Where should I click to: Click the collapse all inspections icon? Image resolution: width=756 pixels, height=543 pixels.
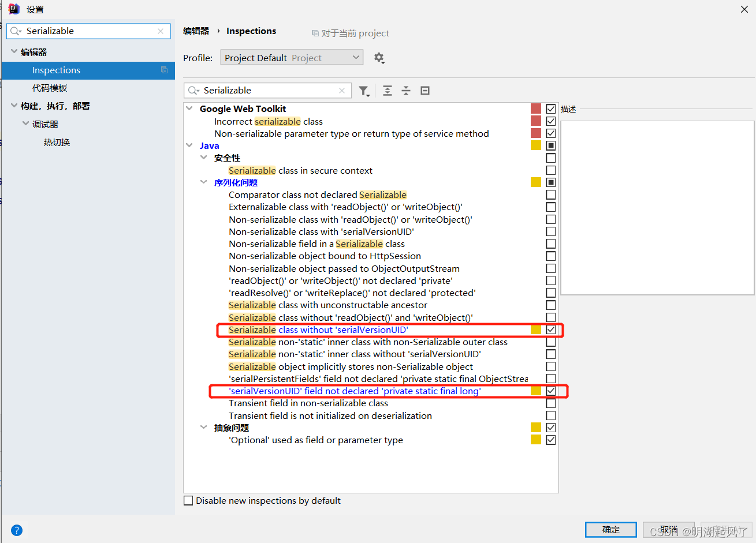click(x=406, y=91)
